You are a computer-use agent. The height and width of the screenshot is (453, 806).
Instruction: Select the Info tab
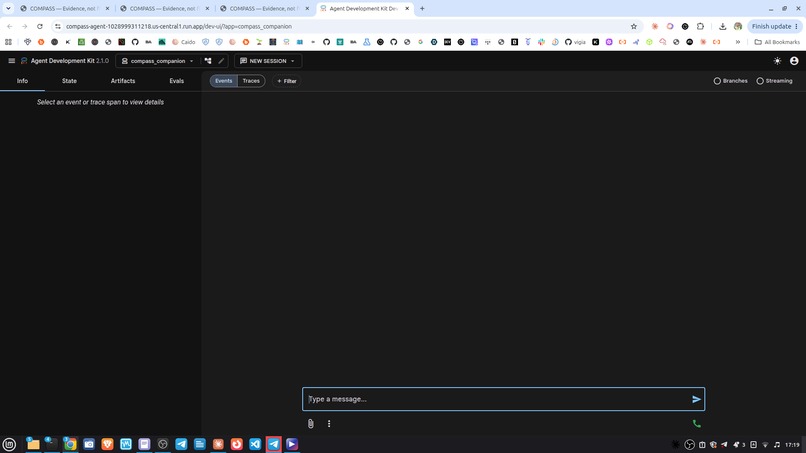(22, 81)
